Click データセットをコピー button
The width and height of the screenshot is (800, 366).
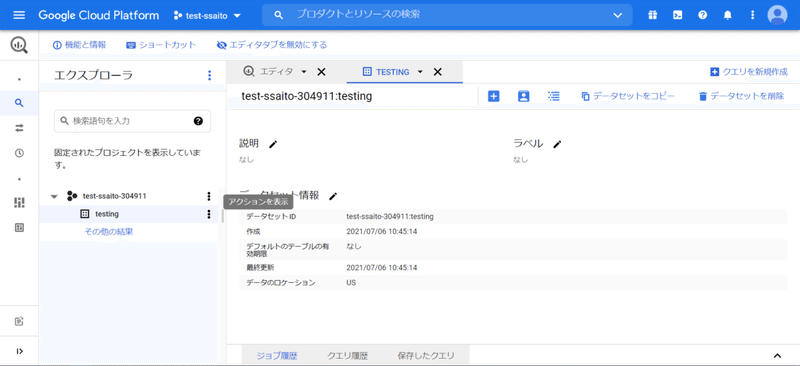coord(629,96)
